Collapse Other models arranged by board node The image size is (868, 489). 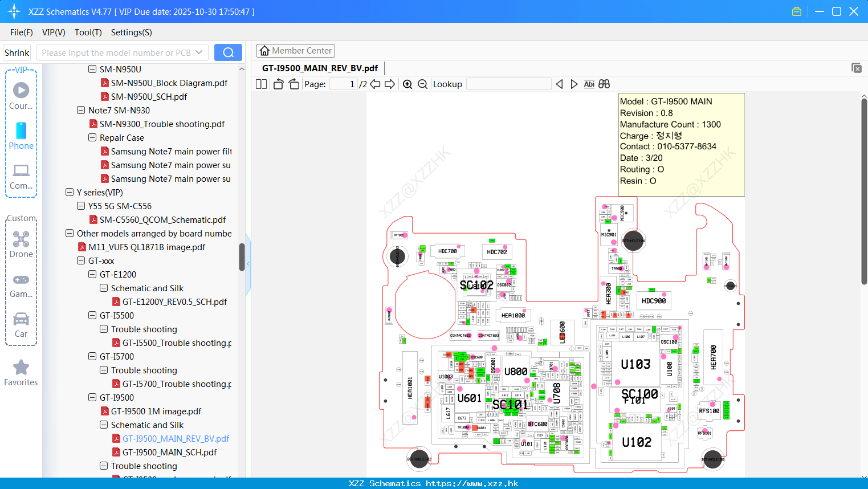coord(70,233)
